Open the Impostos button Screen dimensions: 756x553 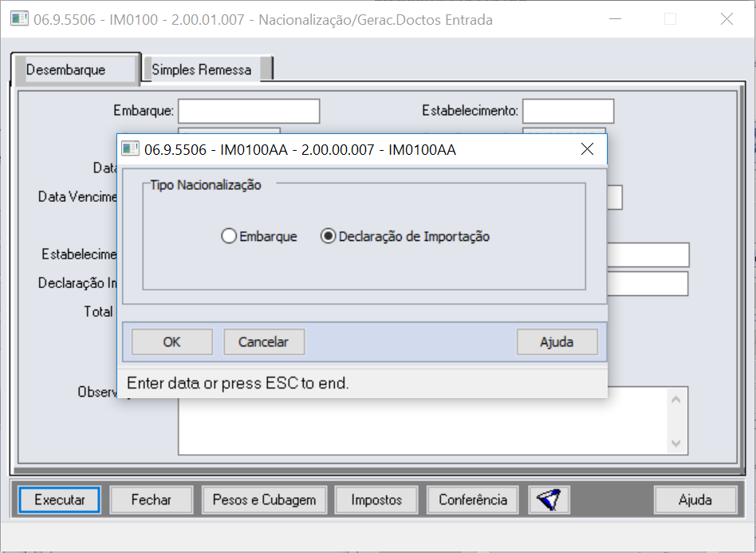[x=376, y=500]
